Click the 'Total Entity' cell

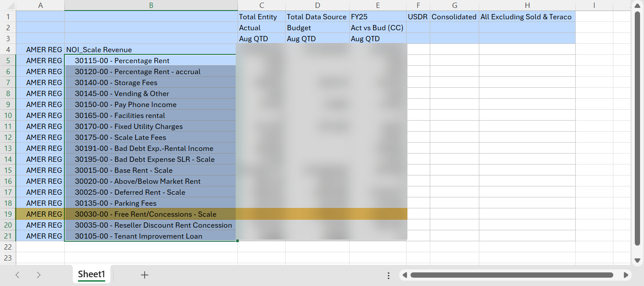tap(262, 17)
